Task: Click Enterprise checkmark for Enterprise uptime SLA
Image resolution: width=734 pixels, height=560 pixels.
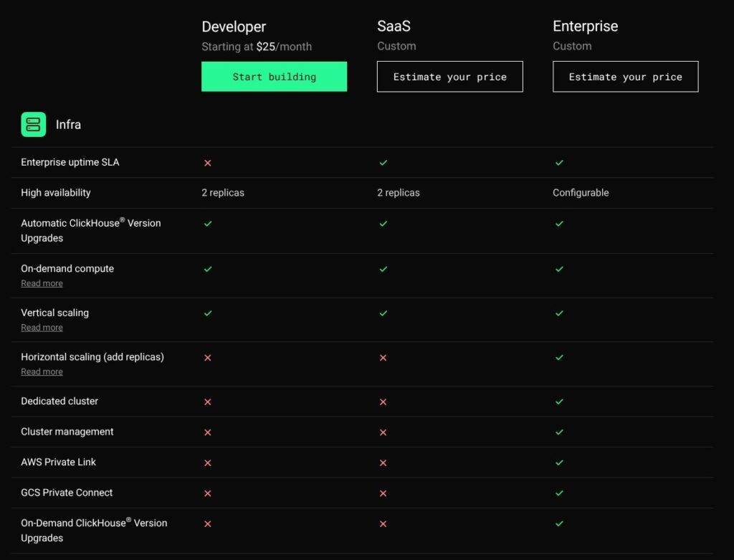Action: [559, 163]
